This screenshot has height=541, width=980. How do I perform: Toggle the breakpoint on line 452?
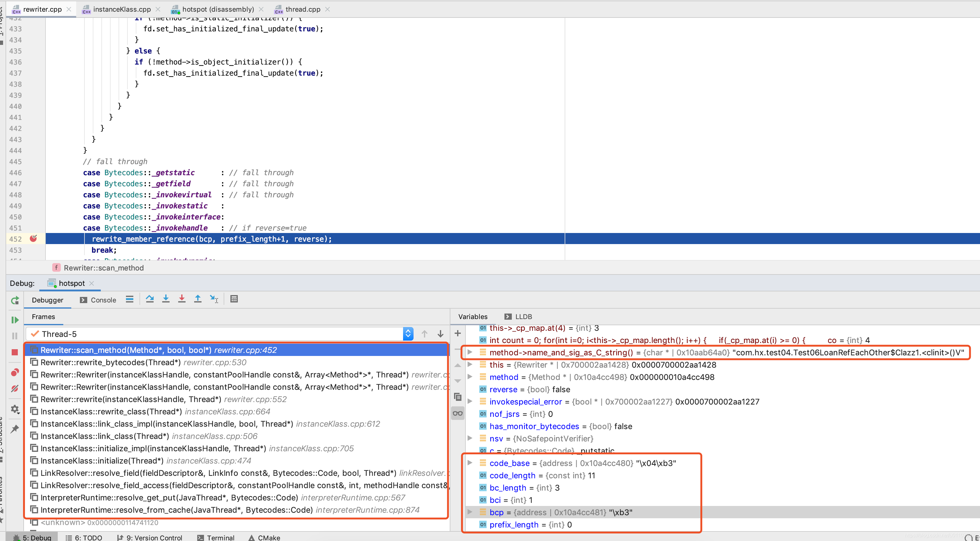(33, 239)
